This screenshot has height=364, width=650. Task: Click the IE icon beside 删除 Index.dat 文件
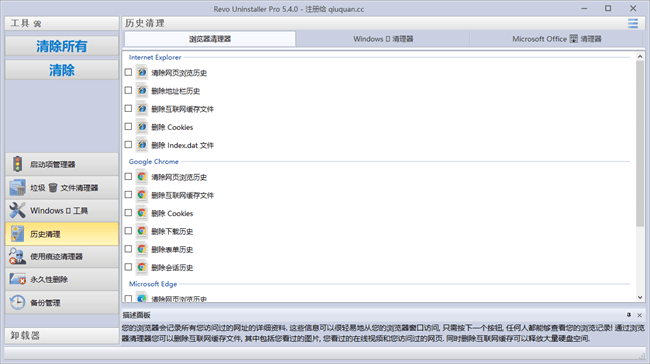[x=142, y=145]
